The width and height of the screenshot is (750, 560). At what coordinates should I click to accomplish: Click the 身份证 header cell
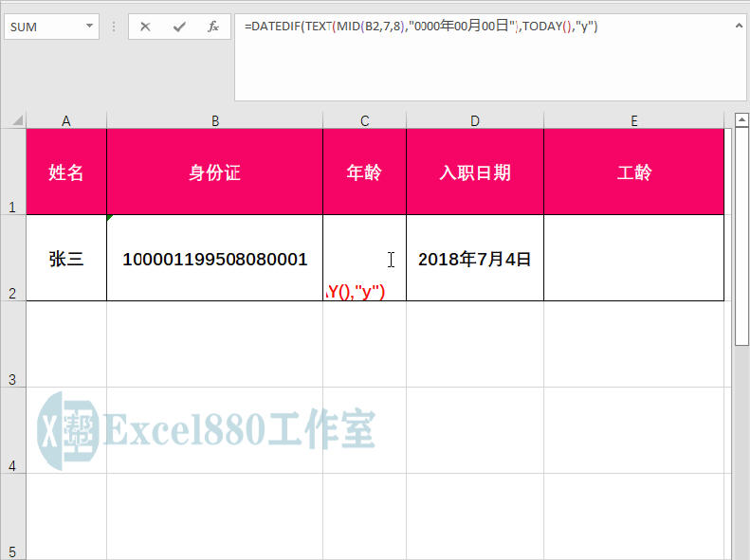215,172
